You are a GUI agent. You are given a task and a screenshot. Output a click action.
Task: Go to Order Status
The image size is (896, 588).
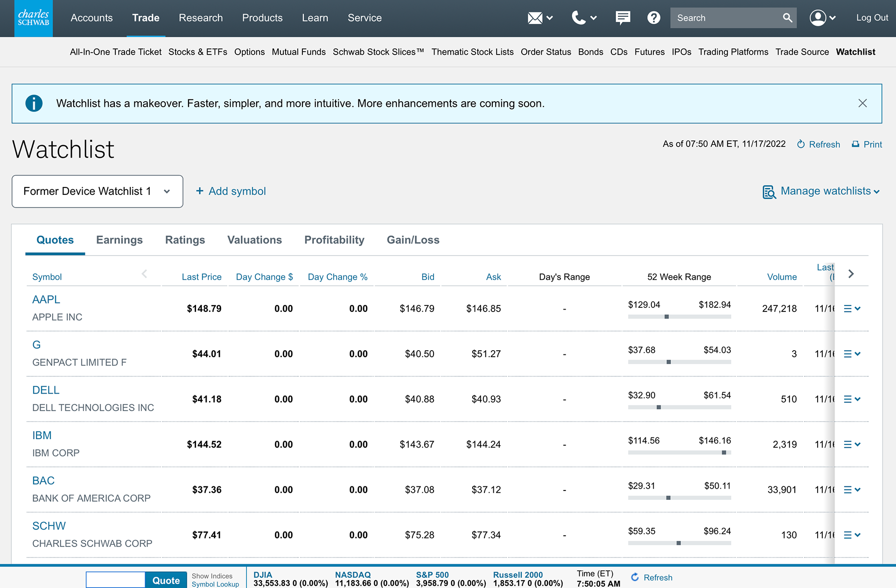click(x=546, y=52)
